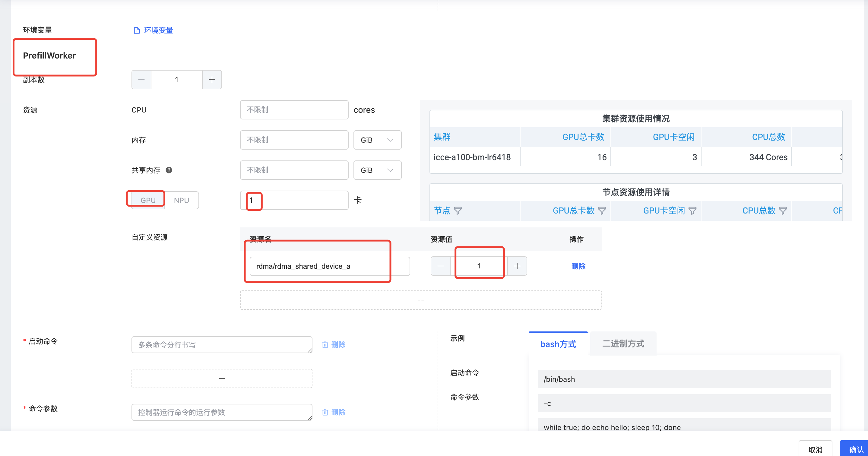Increase replica count with plus button

212,80
